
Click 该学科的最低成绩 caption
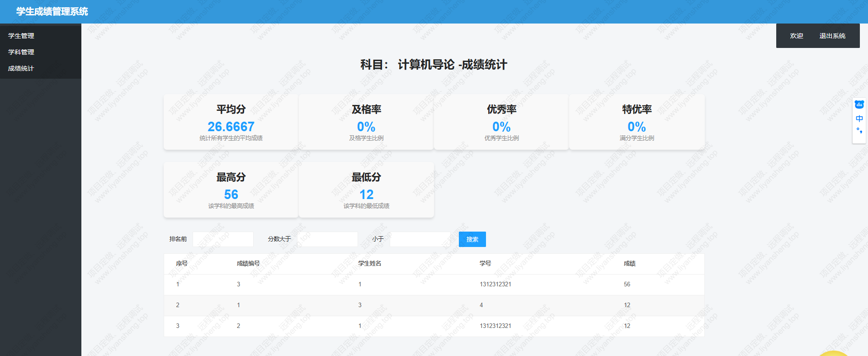coord(366,206)
